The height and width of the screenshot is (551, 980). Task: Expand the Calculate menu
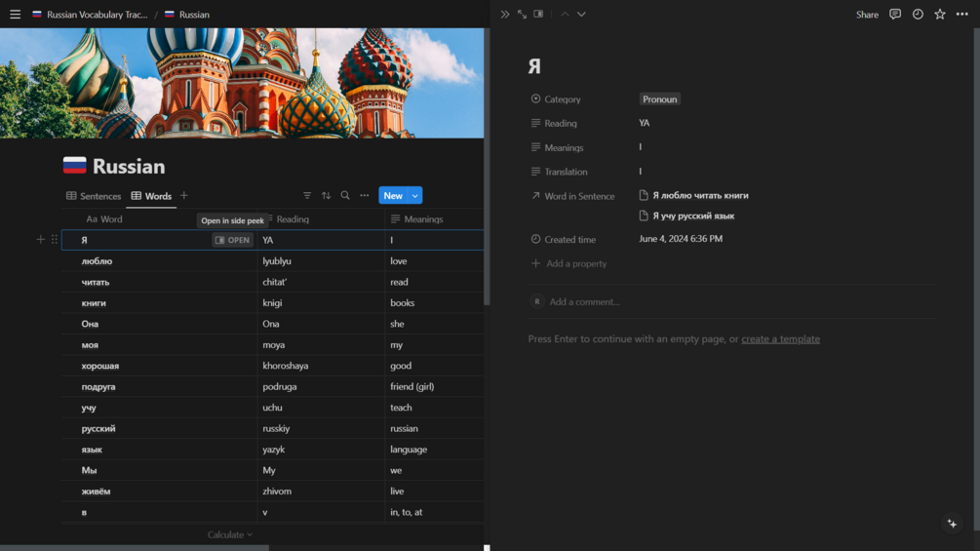[230, 534]
